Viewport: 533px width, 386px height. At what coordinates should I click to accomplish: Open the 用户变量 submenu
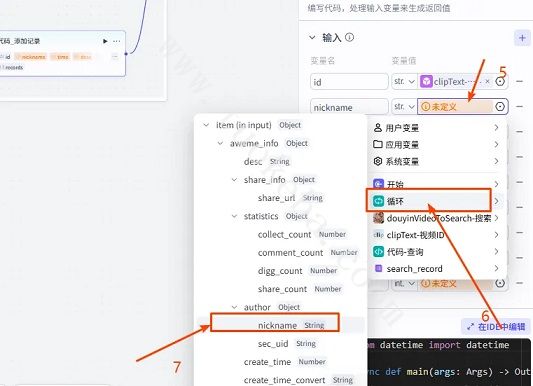pyautogui.click(x=437, y=128)
